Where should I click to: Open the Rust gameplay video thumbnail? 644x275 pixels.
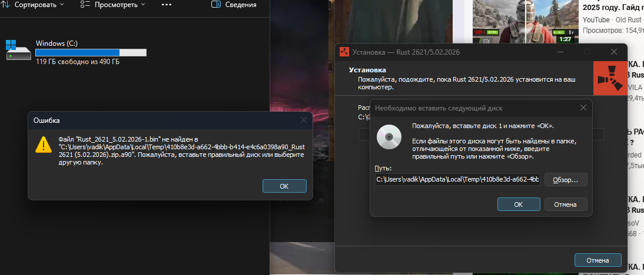(525, 21)
